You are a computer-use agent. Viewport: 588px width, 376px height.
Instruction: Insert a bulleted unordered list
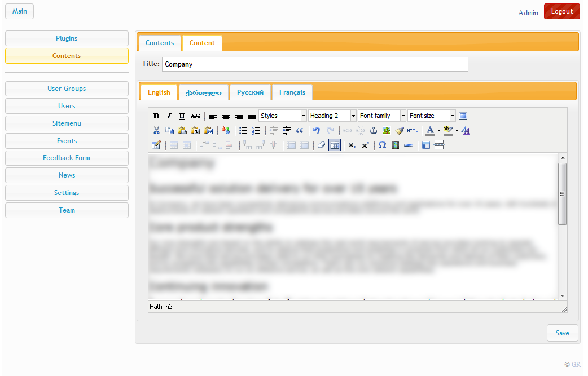(243, 131)
